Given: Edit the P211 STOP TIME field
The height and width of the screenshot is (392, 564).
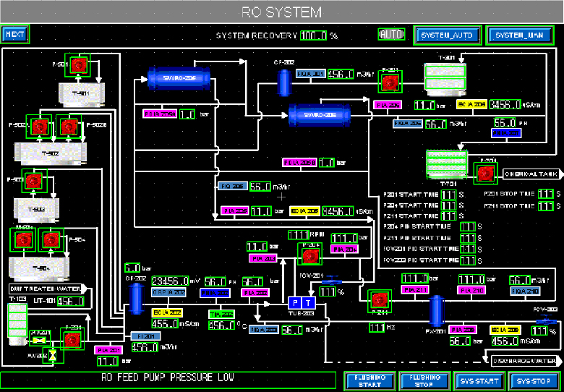Looking at the screenshot, I should 546,206.
